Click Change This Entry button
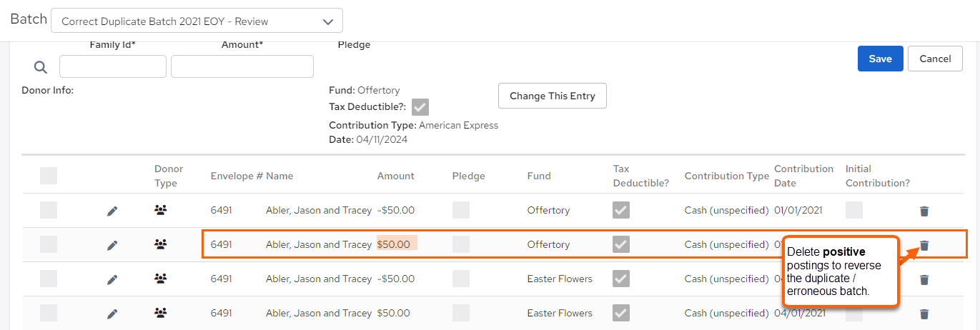Screen dimensions: 980x330 click(x=553, y=96)
